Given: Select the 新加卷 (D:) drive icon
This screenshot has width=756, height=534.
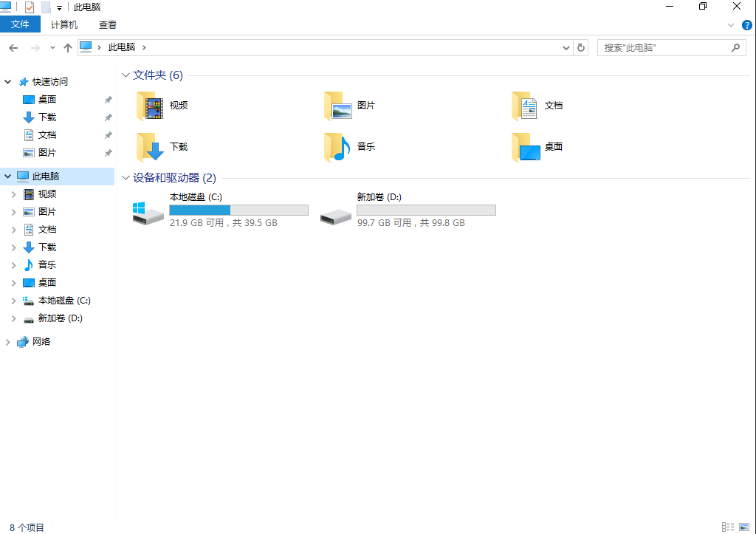Looking at the screenshot, I should pos(336,216).
